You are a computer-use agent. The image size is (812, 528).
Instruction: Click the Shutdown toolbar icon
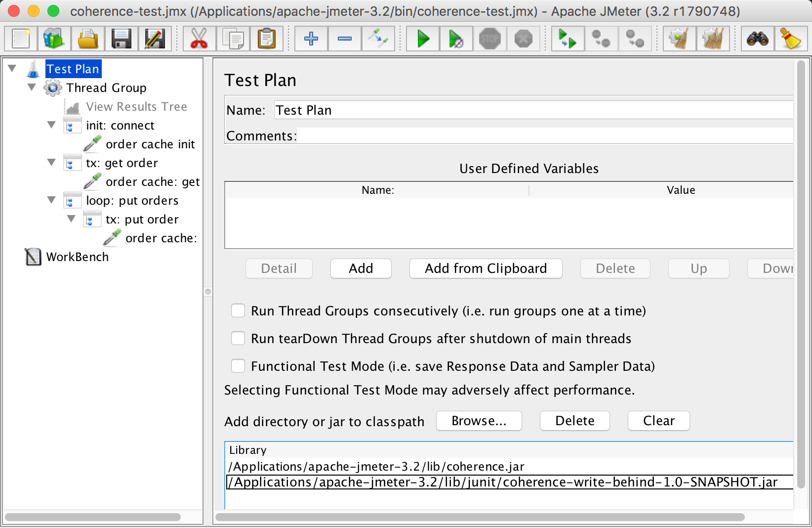click(x=524, y=39)
